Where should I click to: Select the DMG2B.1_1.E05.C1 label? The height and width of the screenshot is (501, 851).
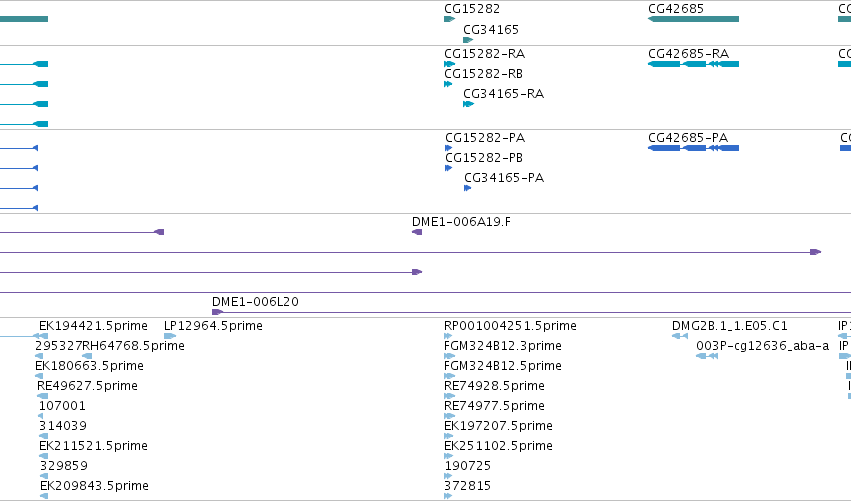(729, 326)
